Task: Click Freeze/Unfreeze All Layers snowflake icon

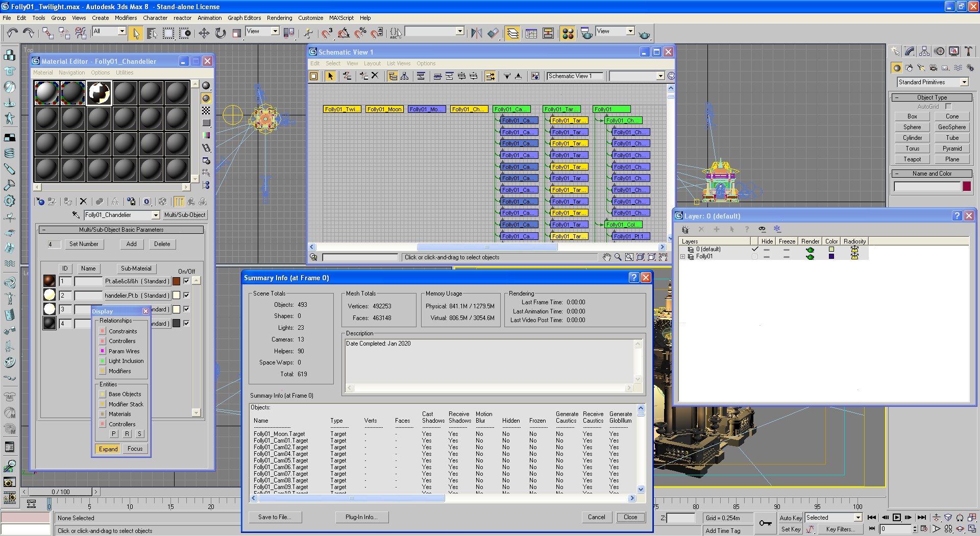Action: pos(777,229)
